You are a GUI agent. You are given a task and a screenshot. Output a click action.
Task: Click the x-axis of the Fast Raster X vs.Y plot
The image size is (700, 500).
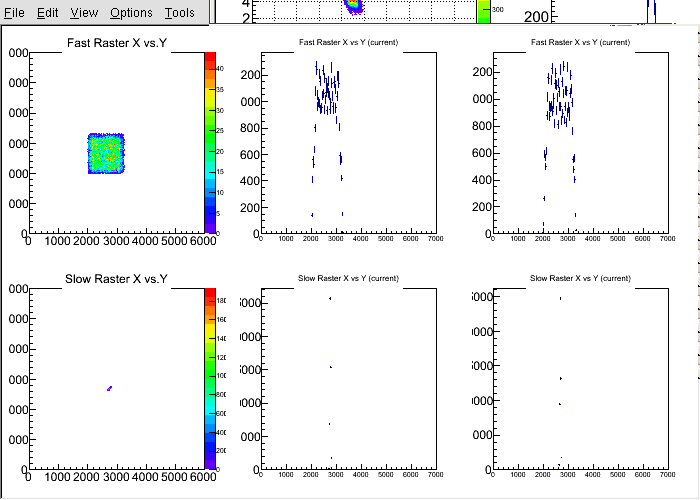[x=117, y=233]
